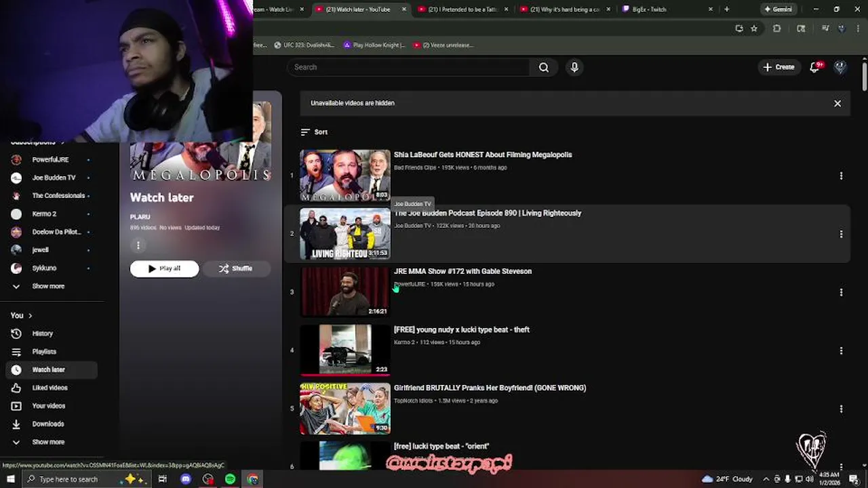This screenshot has width=868, height=488.
Task: Shuffle the Watch later playlist
Action: point(235,268)
